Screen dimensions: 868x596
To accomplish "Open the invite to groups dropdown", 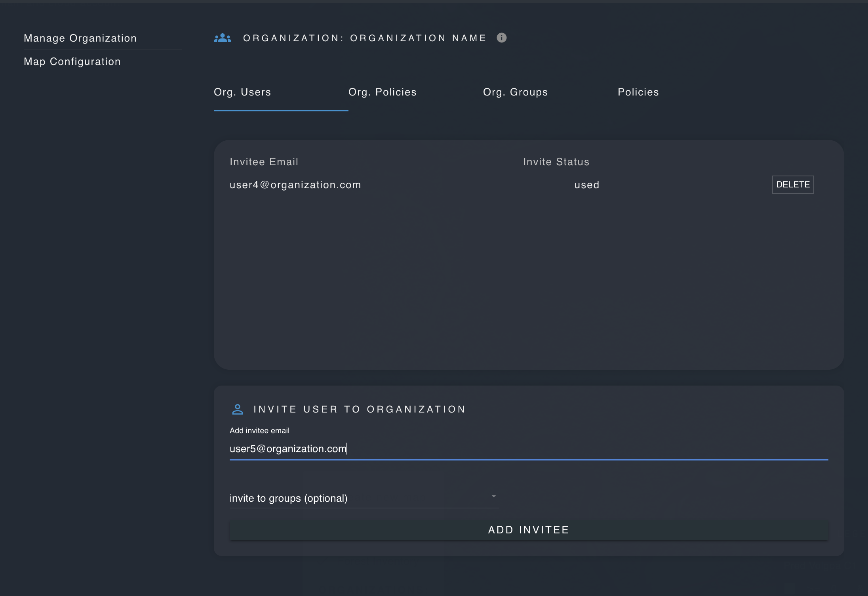I will pos(364,498).
